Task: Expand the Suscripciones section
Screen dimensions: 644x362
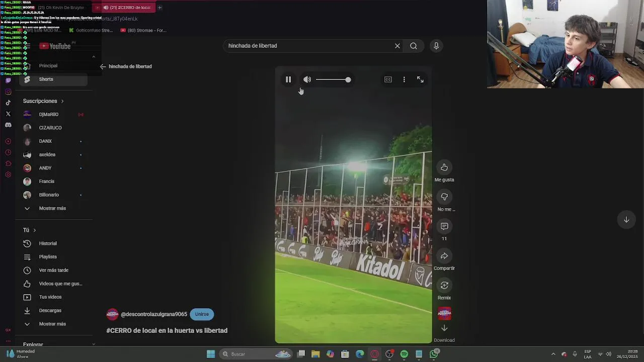Action: pos(43,101)
